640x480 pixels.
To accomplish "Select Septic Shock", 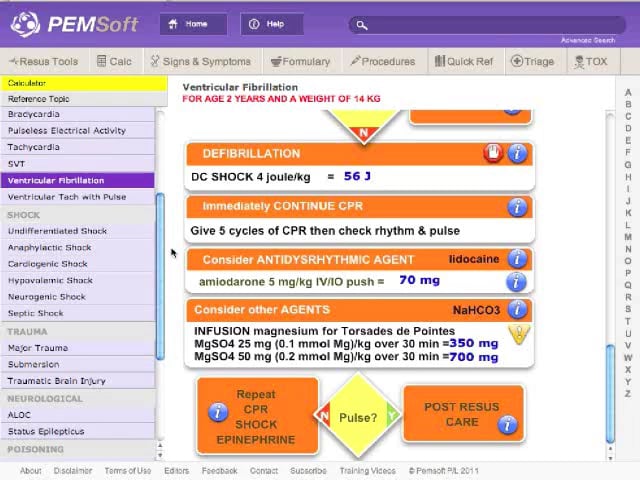I will [78, 313].
